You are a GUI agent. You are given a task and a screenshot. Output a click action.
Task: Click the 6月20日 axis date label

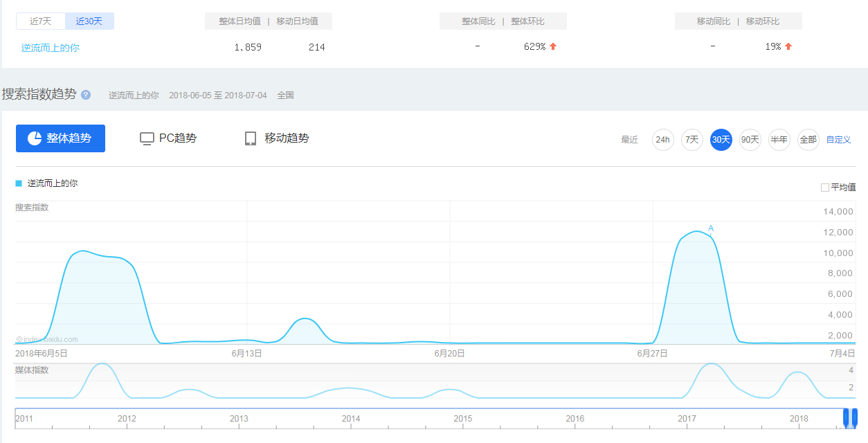point(450,354)
